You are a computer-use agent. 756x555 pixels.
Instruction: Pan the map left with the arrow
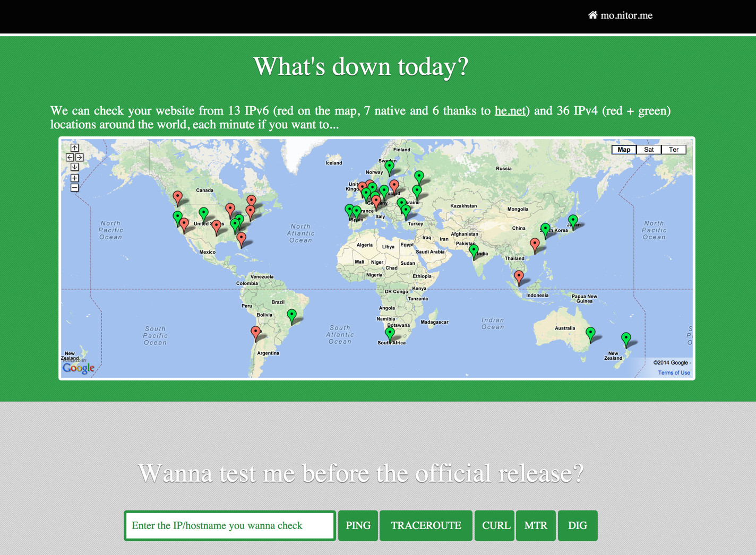pyautogui.click(x=70, y=158)
